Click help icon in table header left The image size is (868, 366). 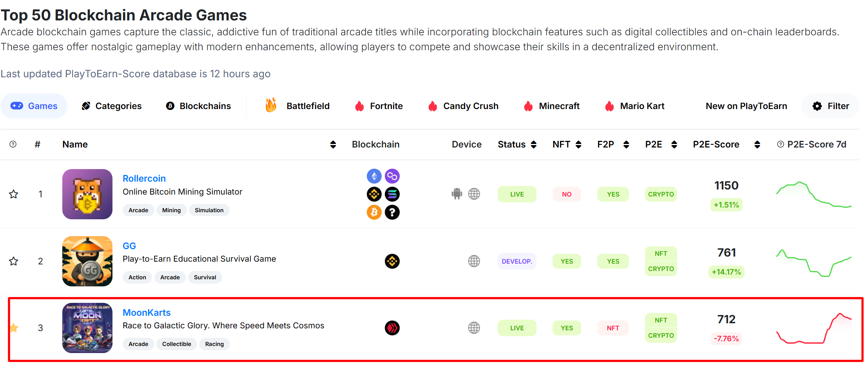pos(13,144)
